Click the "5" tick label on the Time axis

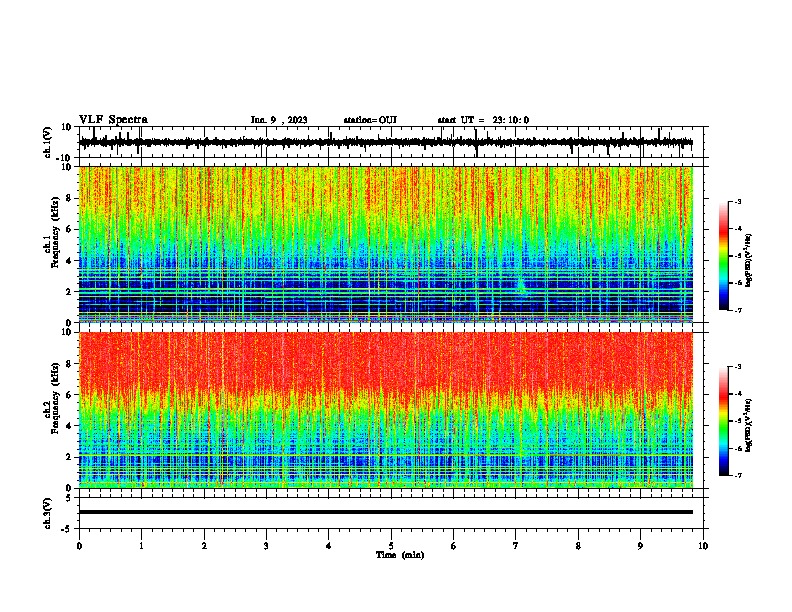click(x=391, y=546)
